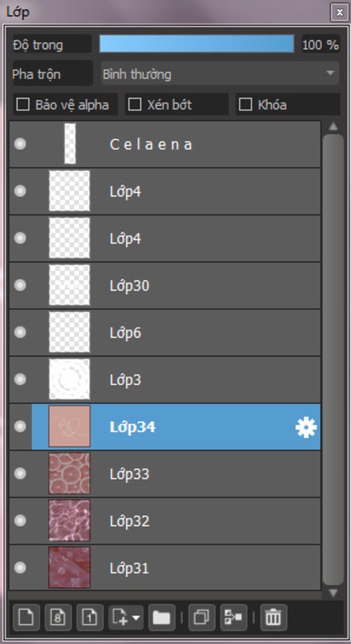Create a new color layer

click(x=26, y=617)
